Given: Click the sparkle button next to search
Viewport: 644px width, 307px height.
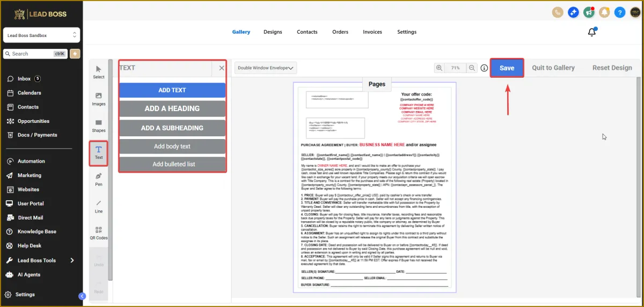Looking at the screenshot, I should (x=75, y=54).
